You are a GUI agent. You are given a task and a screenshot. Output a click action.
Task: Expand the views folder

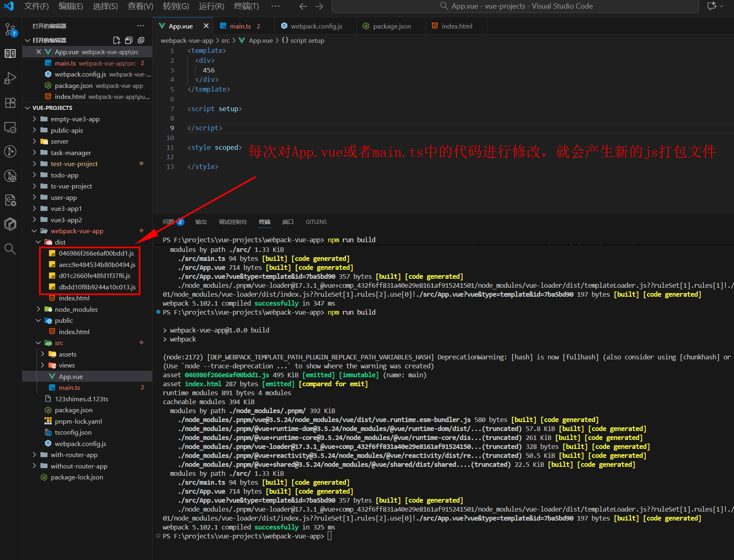coord(42,365)
